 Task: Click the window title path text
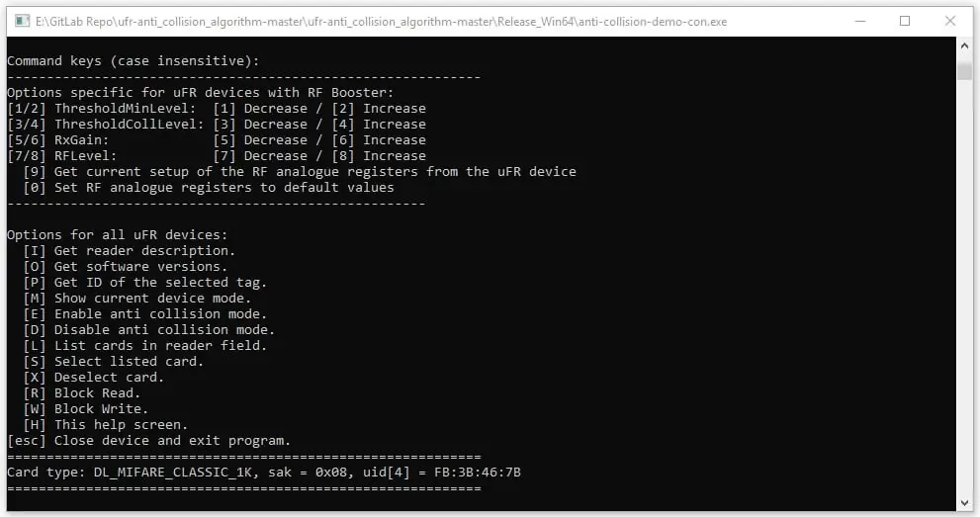382,22
